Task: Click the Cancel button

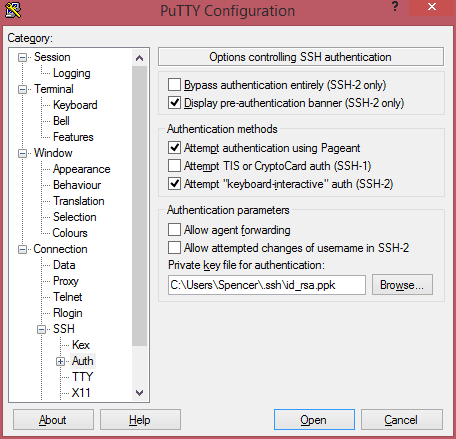Action: (402, 420)
